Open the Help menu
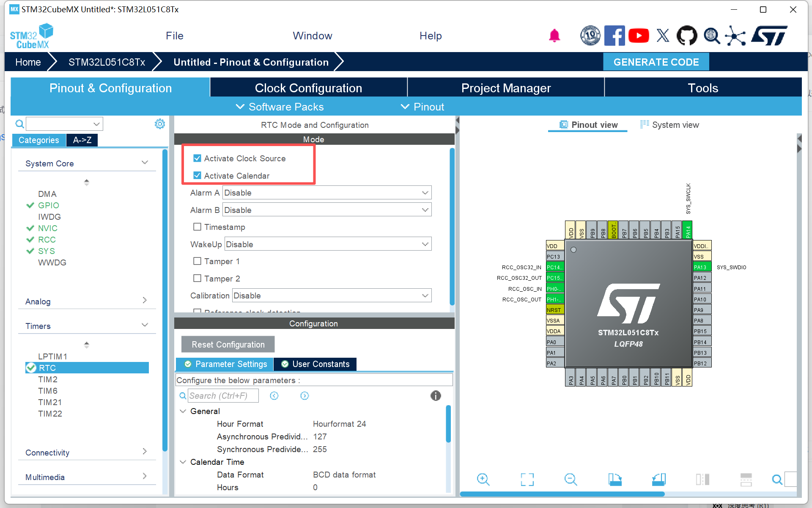Image resolution: width=812 pixels, height=508 pixels. point(431,36)
